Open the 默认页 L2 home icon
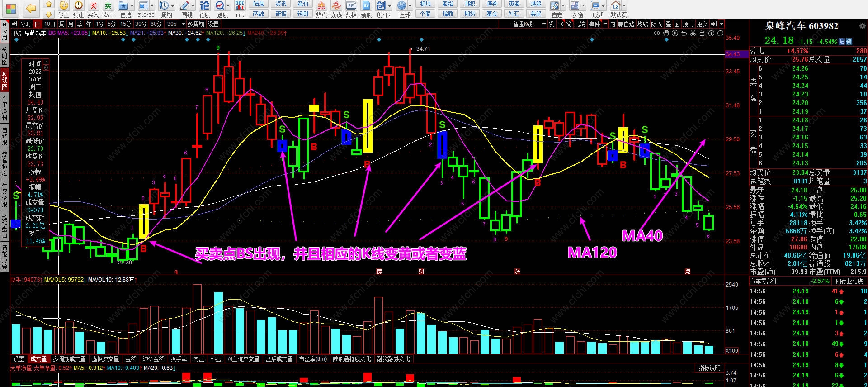This screenshot has width=868, height=387. coord(615,5)
